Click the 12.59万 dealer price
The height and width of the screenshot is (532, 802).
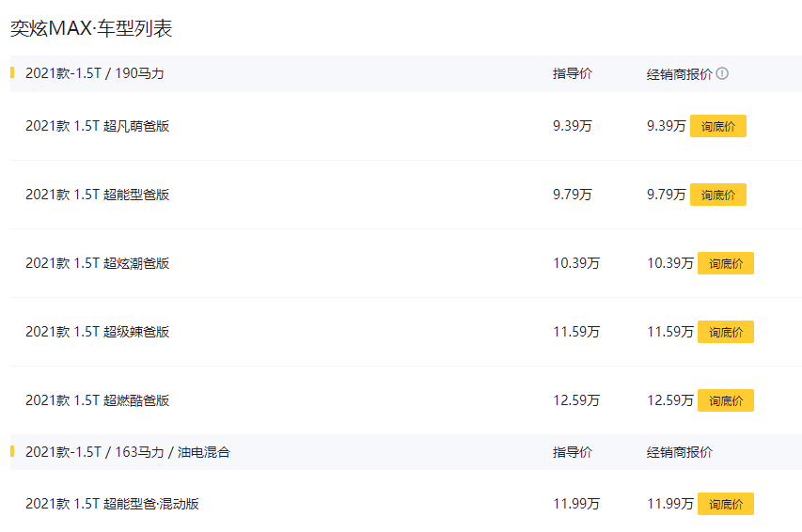tap(670, 400)
